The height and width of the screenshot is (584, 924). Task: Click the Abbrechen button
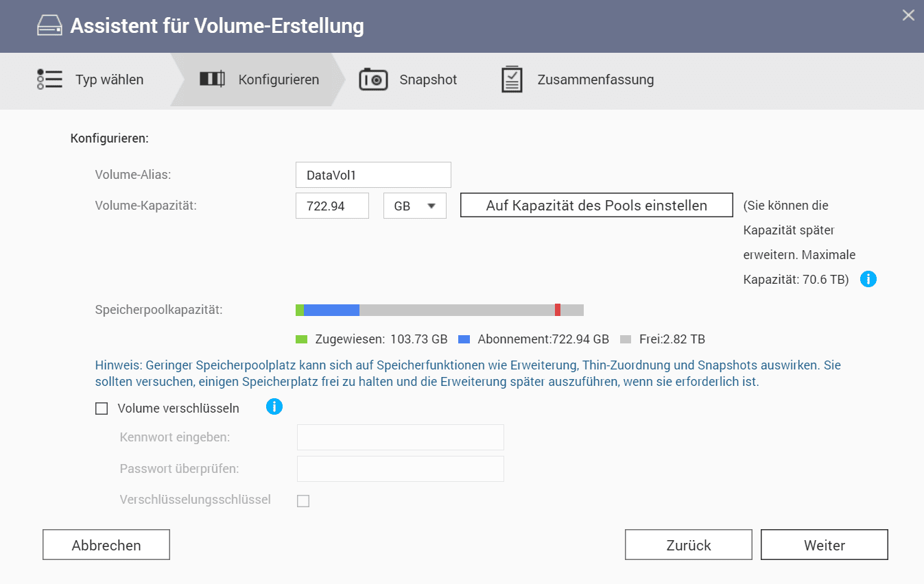coord(106,545)
